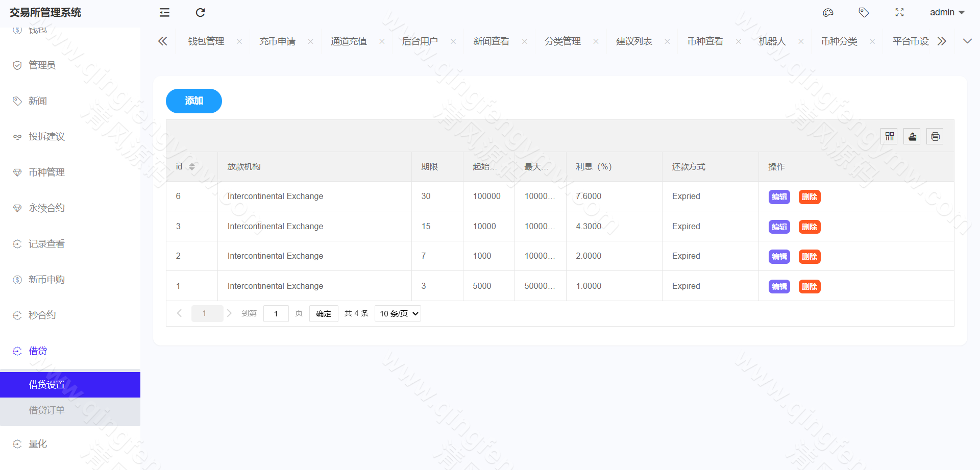Click the tag icon in the header
980x470 pixels.
click(x=864, y=12)
